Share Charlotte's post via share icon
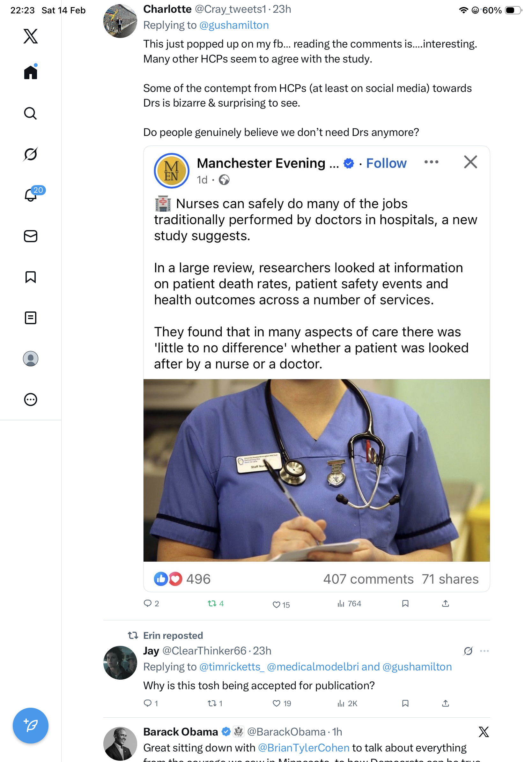Viewport: 532px width, 762px height. [446, 604]
